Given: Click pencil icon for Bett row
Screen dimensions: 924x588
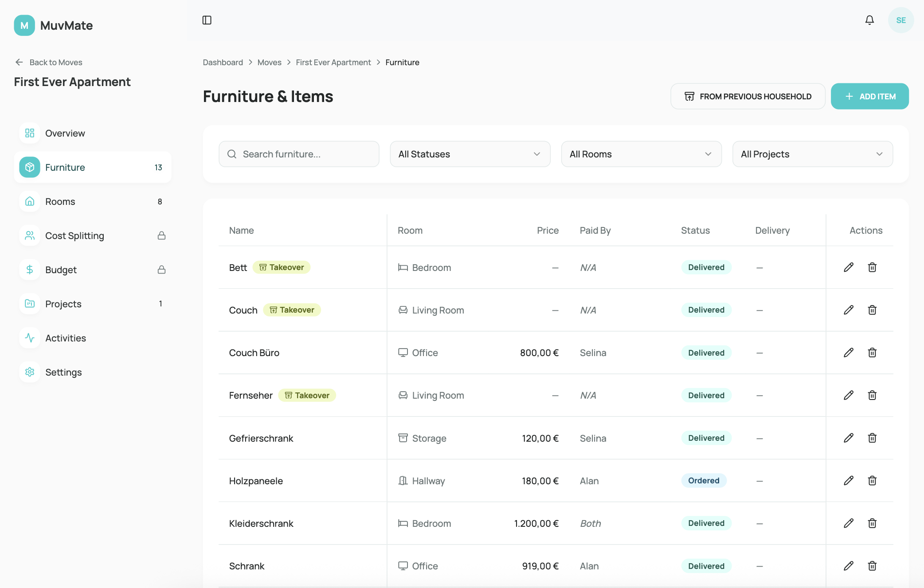Looking at the screenshot, I should click(x=848, y=267).
